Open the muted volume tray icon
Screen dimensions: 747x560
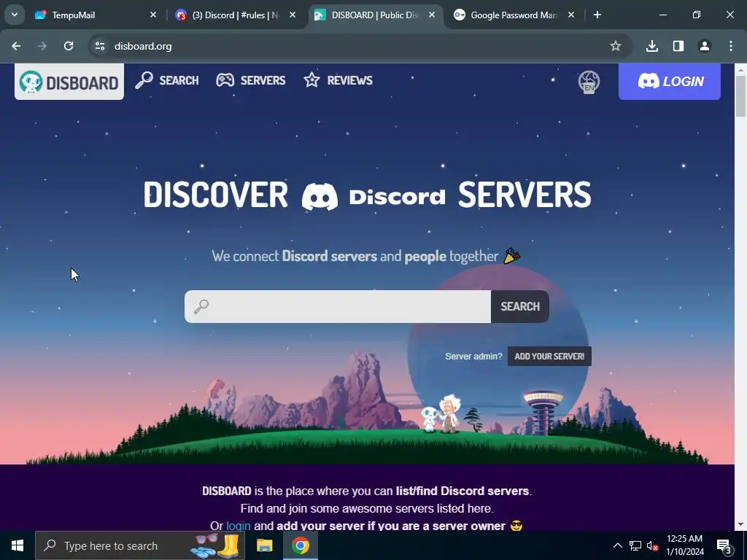click(x=652, y=545)
